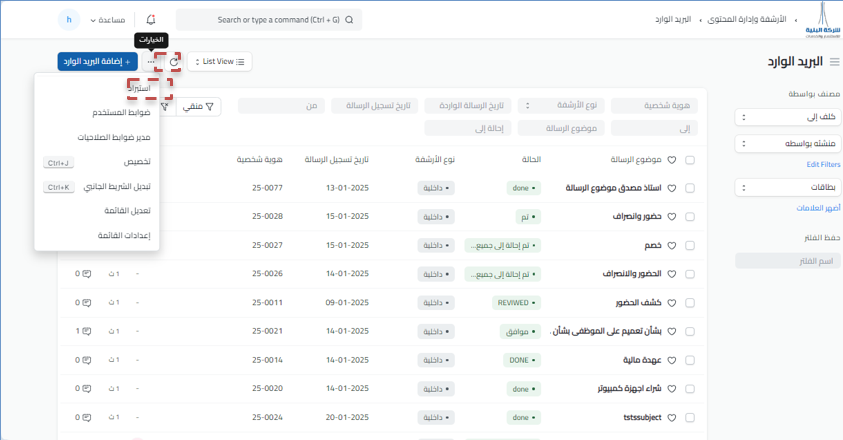Click the company logo
Viewport: 843px width, 440px height.
pyautogui.click(x=823, y=20)
